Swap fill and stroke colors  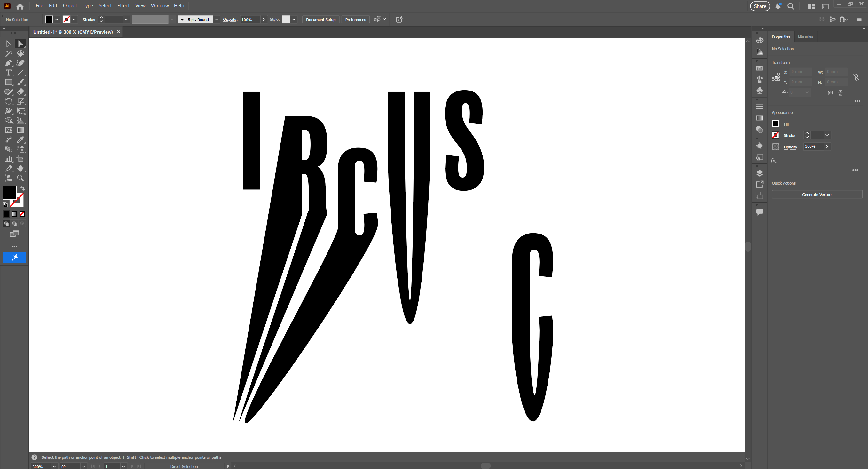click(23, 188)
